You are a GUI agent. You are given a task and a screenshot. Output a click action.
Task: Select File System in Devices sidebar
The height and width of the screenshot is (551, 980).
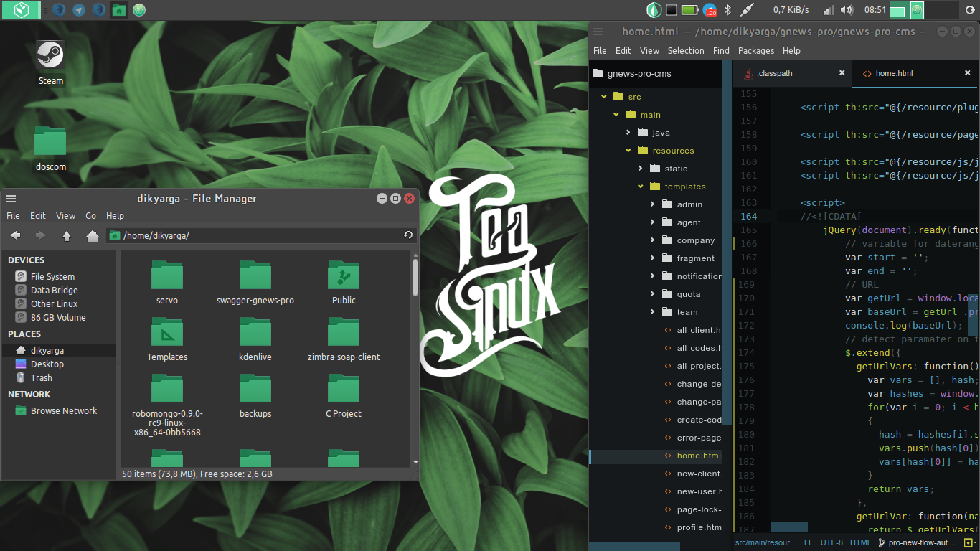[x=52, y=276]
